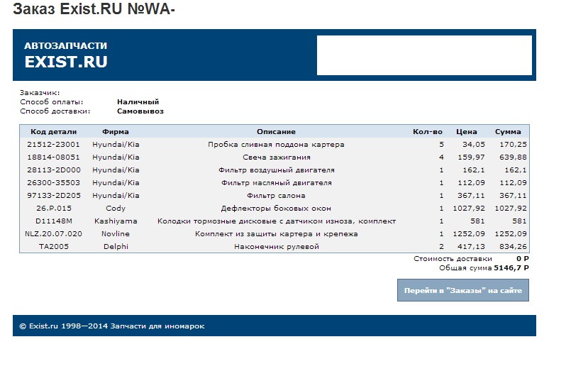Select the "Свеча зажигания" description
The height and width of the screenshot is (371, 588).
(277, 157)
